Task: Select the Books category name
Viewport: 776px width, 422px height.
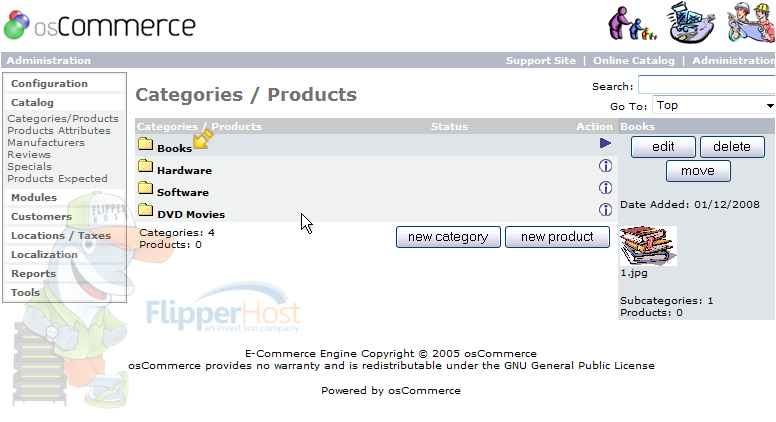Action: point(174,148)
